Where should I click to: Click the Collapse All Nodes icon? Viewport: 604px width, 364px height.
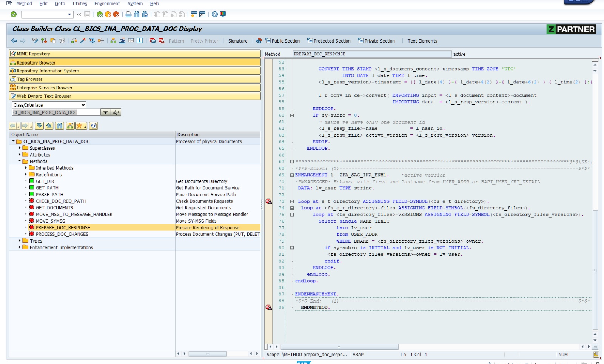click(49, 126)
